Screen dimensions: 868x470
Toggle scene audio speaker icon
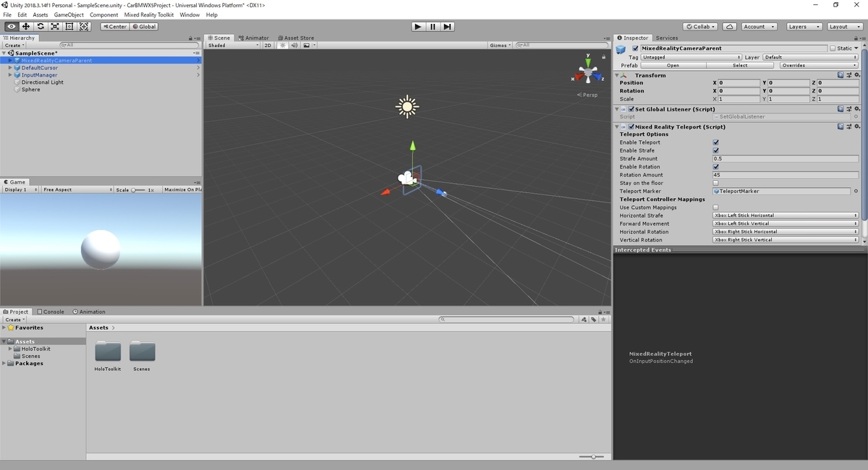pos(294,46)
